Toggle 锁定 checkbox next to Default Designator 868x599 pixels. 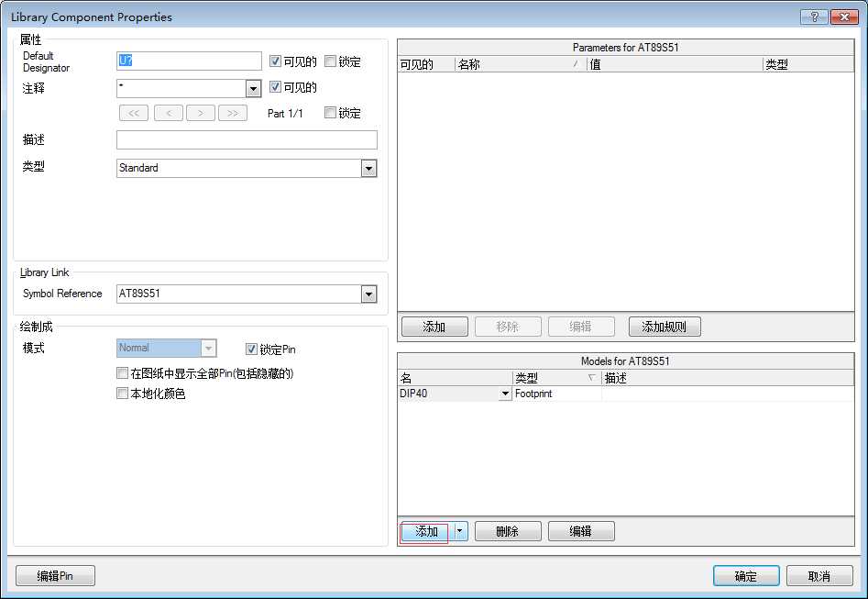point(331,61)
